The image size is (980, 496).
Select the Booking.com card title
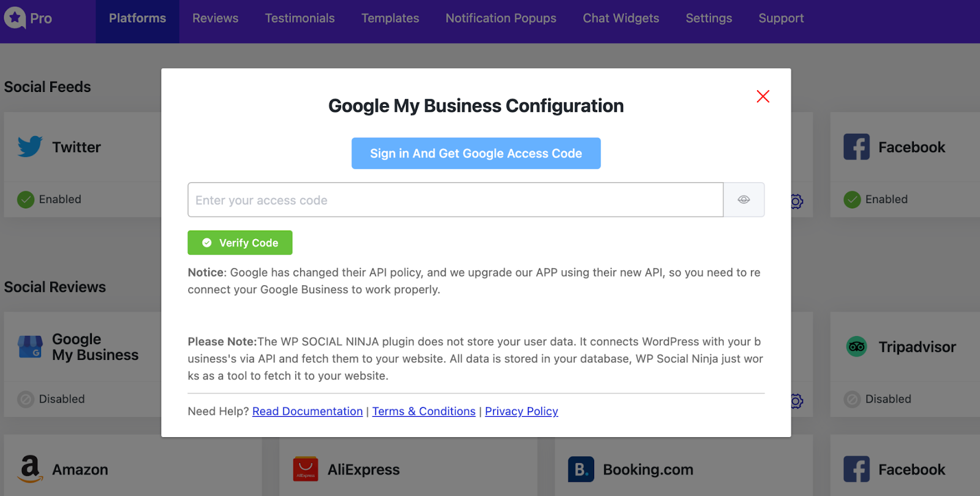(x=648, y=470)
